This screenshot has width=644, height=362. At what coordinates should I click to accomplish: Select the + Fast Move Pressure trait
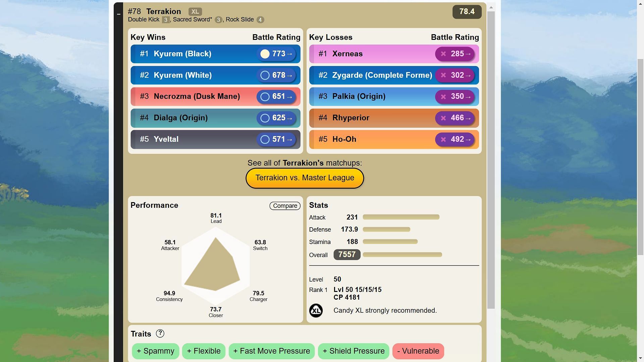coord(271,351)
